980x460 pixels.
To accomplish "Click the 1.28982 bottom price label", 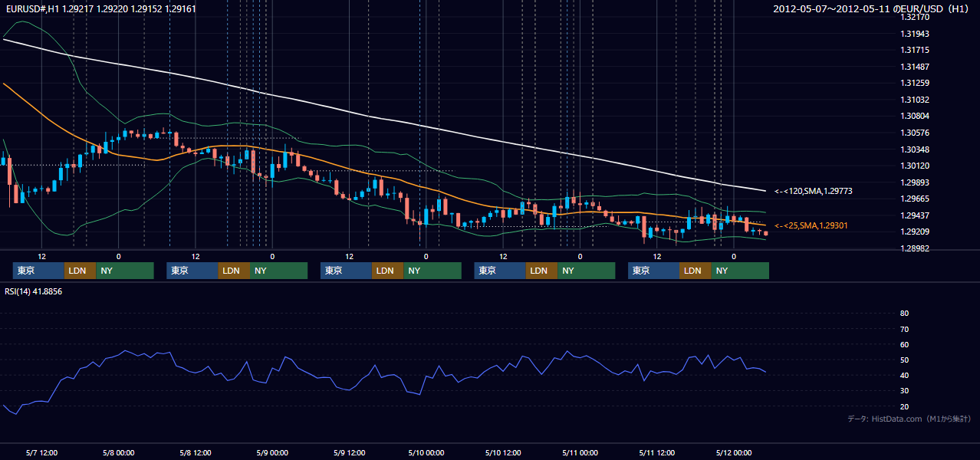I will [915, 248].
